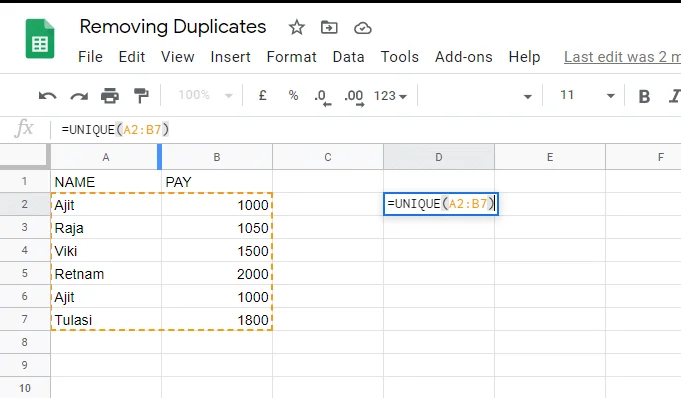Click the 1000 cell in row 6
This screenshot has height=398, width=681.
(217, 297)
